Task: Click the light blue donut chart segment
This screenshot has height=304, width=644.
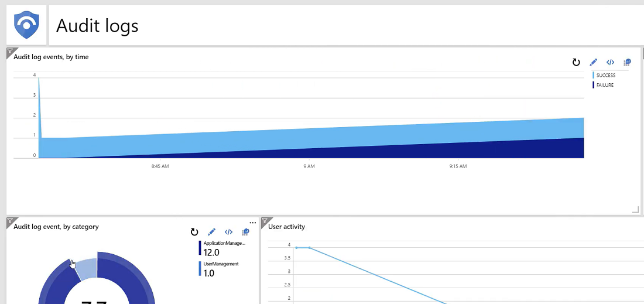Action: pos(87,268)
